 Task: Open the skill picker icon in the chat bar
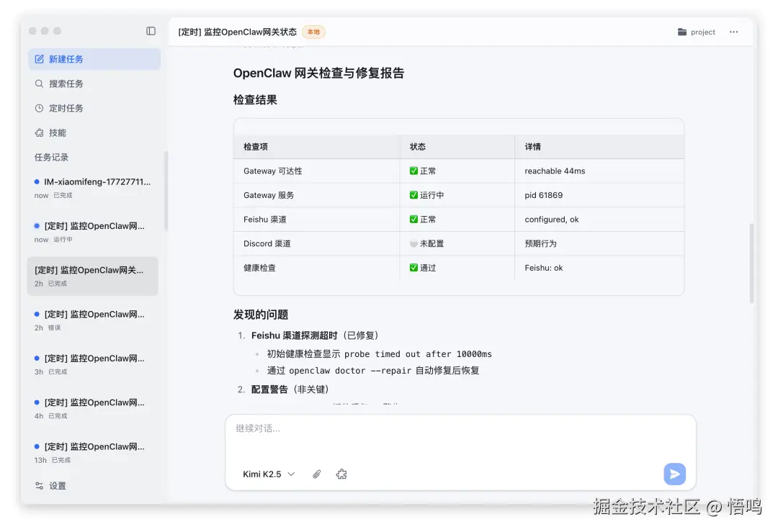341,474
